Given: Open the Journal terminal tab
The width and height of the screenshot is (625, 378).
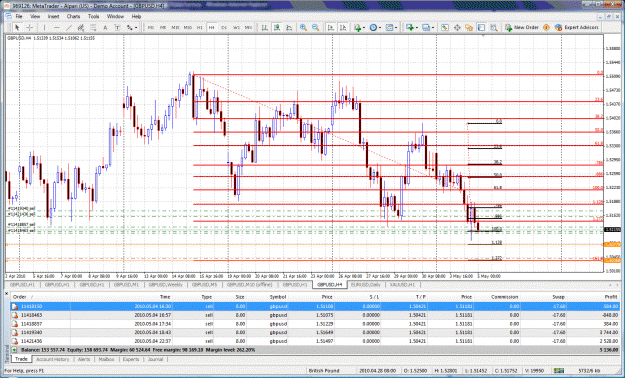Looking at the screenshot, I should point(155,359).
